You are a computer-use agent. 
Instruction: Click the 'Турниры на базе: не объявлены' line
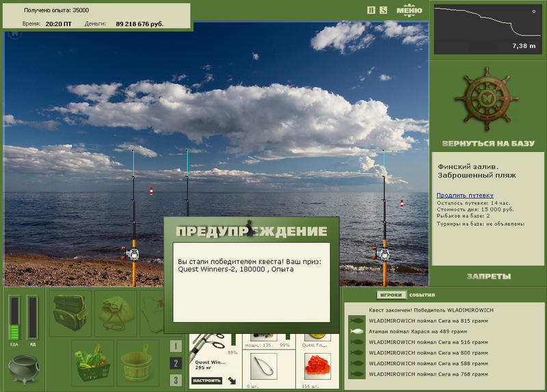481,224
